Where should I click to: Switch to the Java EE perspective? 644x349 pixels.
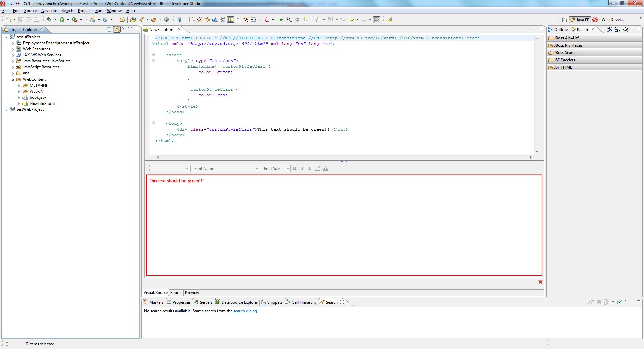point(580,20)
